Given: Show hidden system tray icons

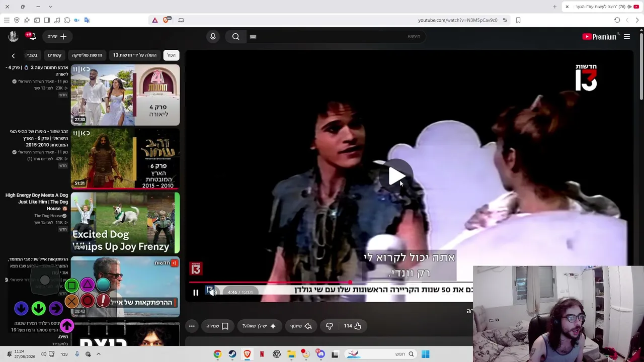Looking at the screenshot, I should [x=99, y=354].
